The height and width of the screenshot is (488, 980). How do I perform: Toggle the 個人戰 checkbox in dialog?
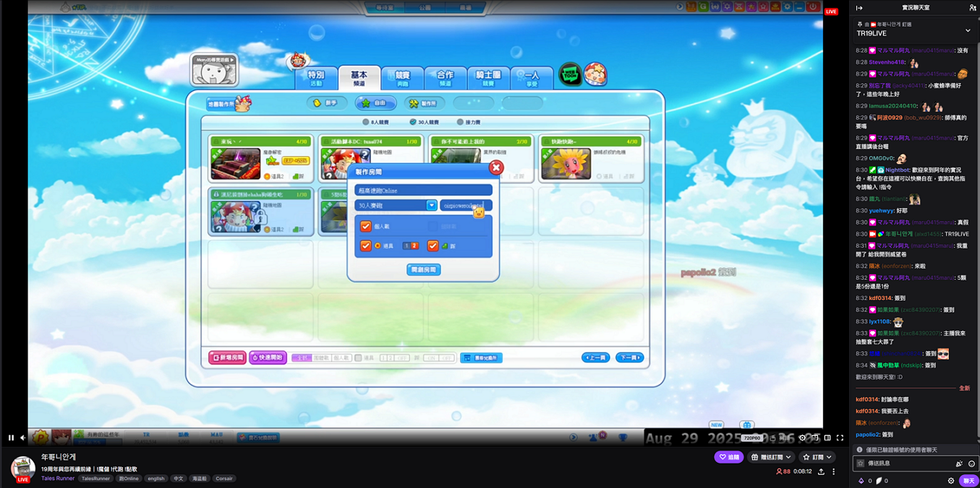(x=366, y=226)
